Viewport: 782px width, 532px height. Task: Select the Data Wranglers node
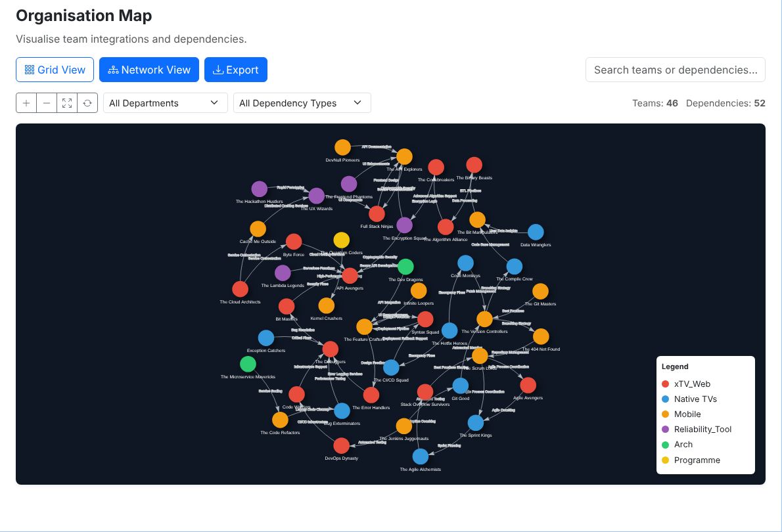click(536, 233)
